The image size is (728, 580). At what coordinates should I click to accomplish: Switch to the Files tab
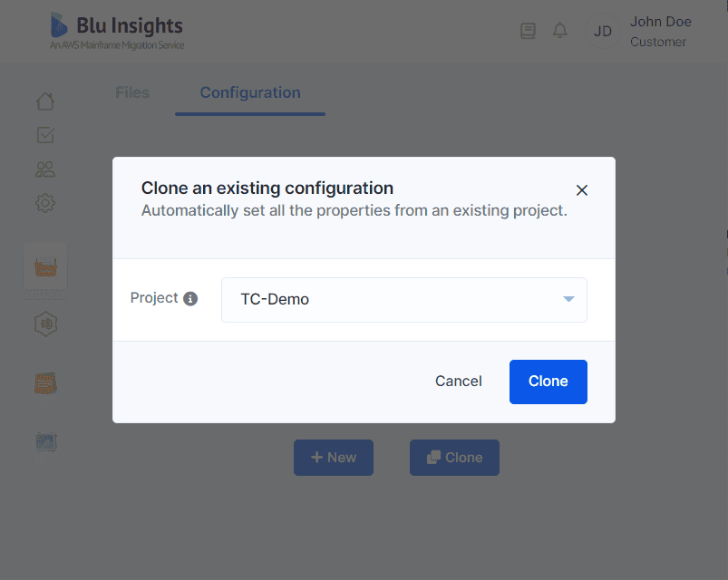132,92
